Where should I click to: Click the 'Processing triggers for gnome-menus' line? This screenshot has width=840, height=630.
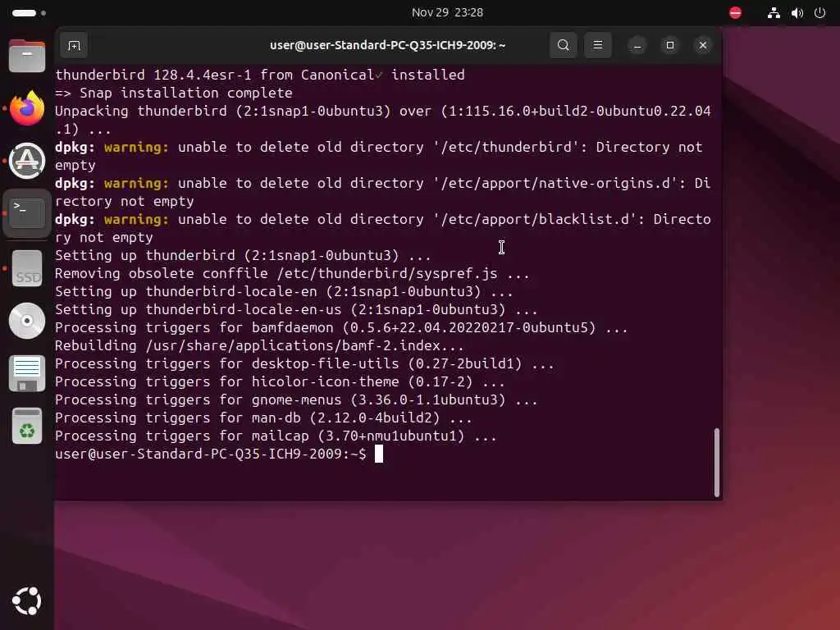pyautogui.click(x=296, y=399)
